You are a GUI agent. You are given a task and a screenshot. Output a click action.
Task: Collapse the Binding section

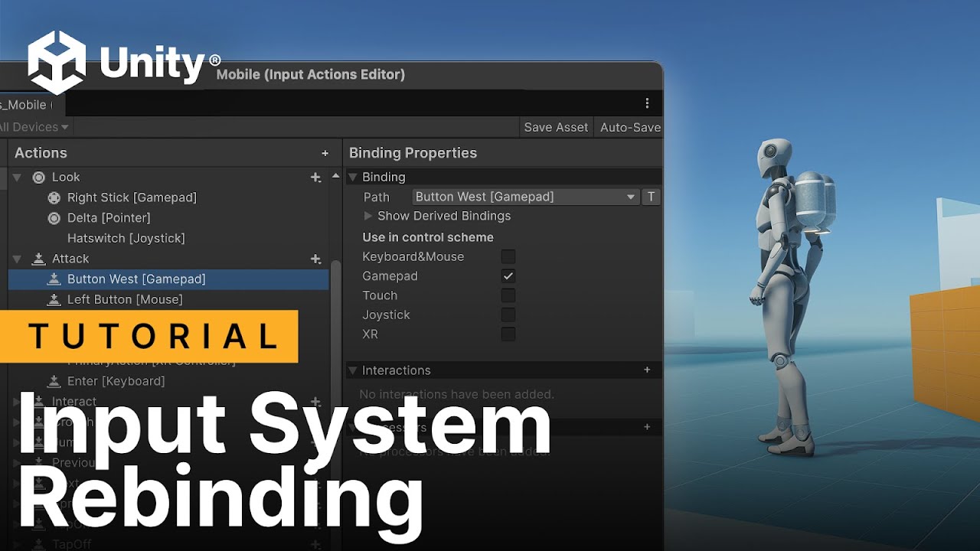click(x=353, y=177)
